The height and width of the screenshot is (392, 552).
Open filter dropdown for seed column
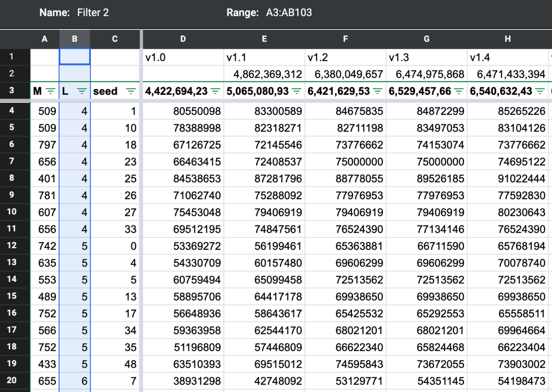point(131,92)
